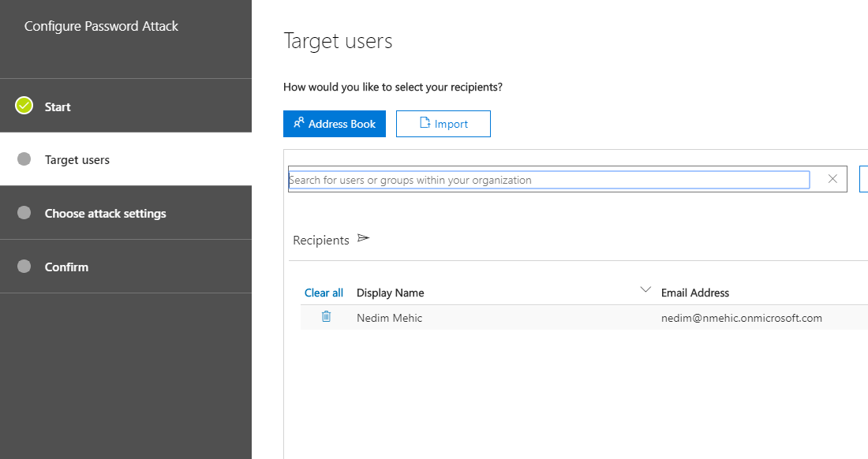The width and height of the screenshot is (868, 459).
Task: Click the Address Book button
Action: click(x=335, y=123)
